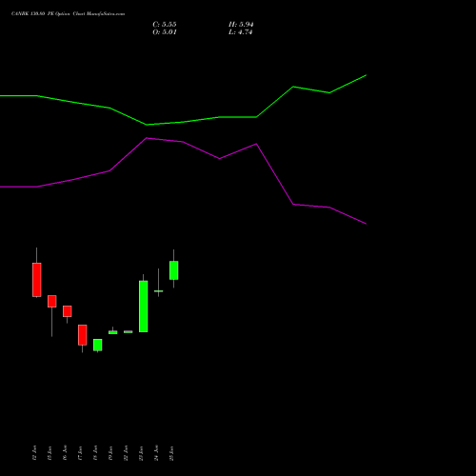Screen dimensions: 476x476
Task: Click the 'H: 5.94' high value
Action: coord(241,25)
